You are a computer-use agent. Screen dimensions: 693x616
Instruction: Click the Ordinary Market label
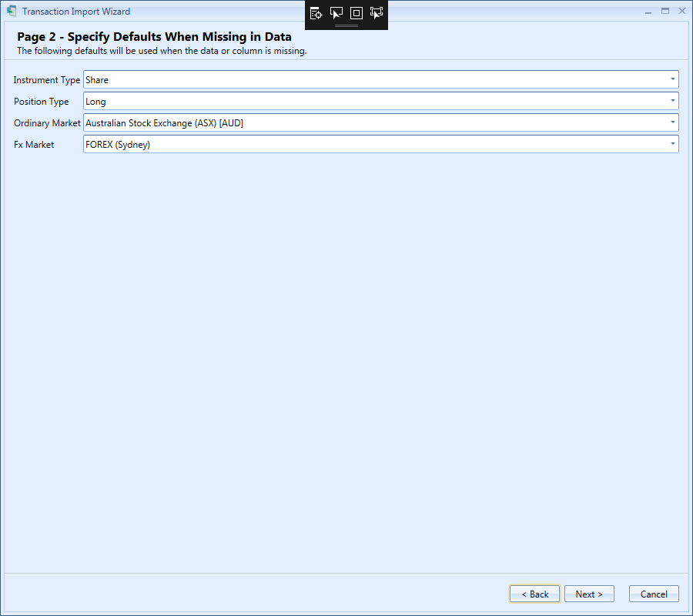47,123
